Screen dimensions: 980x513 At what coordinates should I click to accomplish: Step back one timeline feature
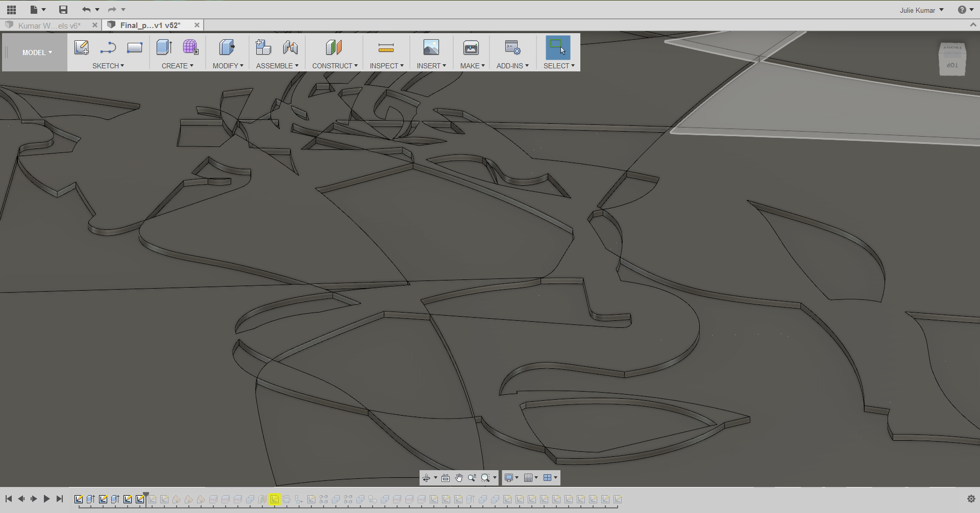click(x=21, y=499)
